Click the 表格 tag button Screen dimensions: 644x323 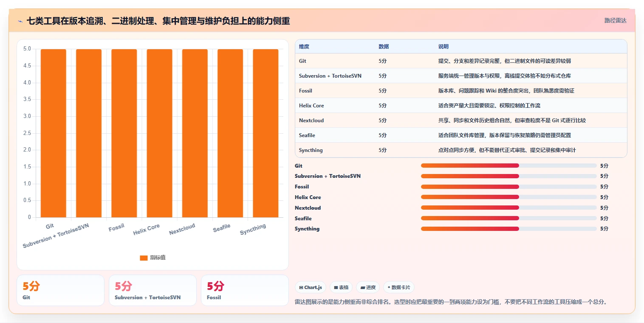341,287
